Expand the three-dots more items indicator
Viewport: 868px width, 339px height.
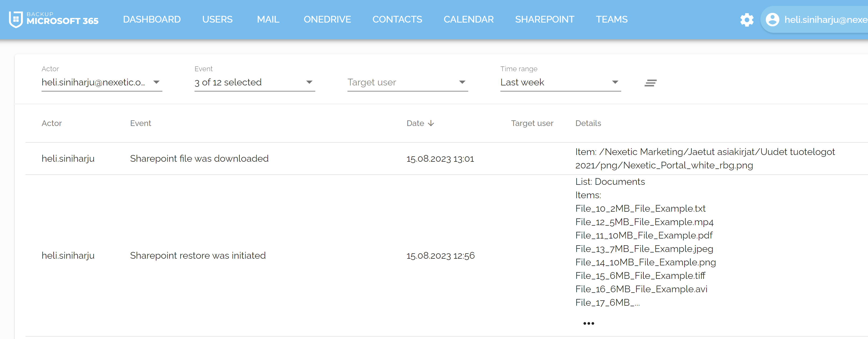tap(589, 323)
